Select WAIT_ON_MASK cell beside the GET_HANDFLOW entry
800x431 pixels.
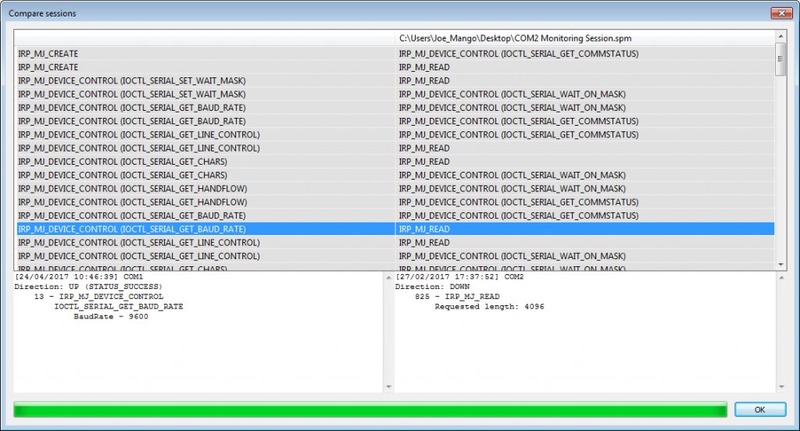pyautogui.click(x=585, y=189)
